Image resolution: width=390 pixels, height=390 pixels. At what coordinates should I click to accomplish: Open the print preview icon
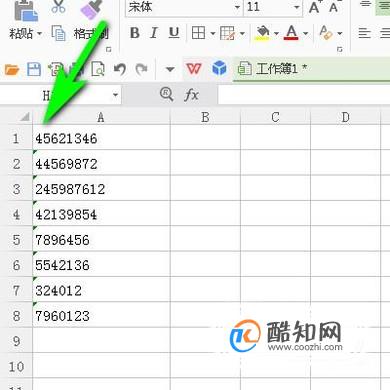98,69
